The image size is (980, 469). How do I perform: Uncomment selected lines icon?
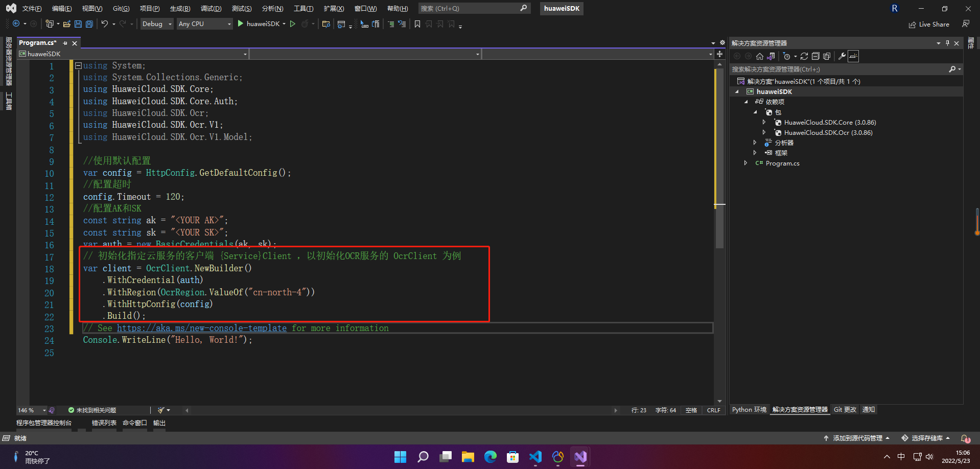(402, 24)
